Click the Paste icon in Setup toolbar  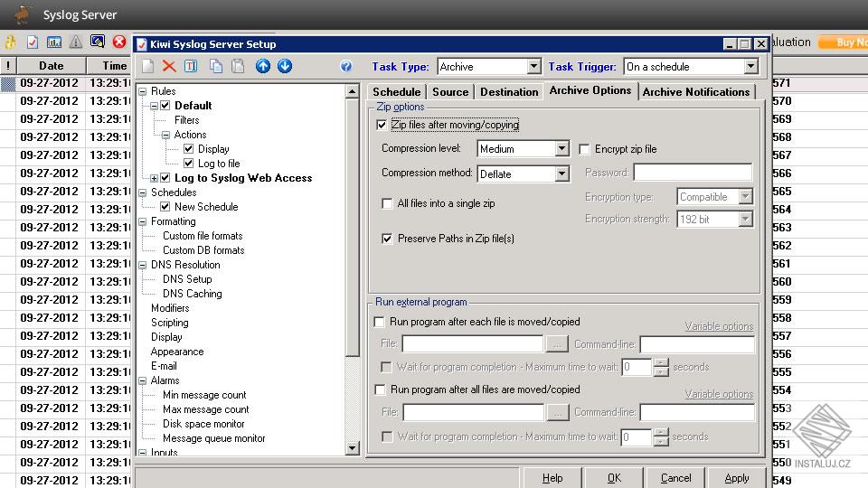point(238,66)
